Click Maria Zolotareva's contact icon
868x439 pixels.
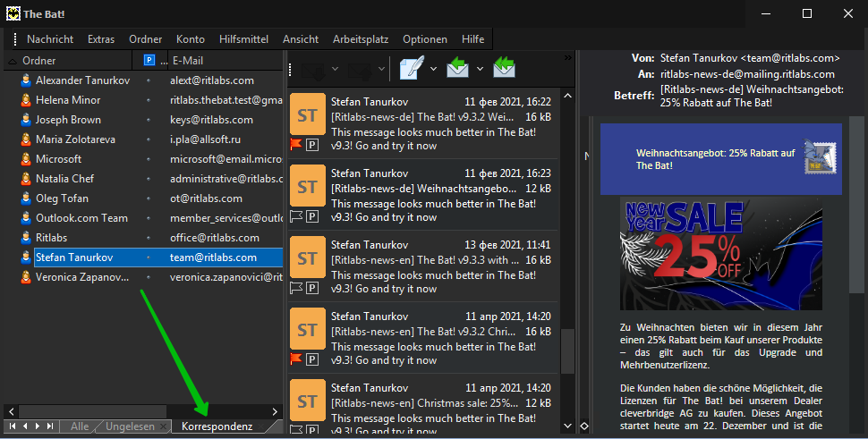click(x=25, y=139)
